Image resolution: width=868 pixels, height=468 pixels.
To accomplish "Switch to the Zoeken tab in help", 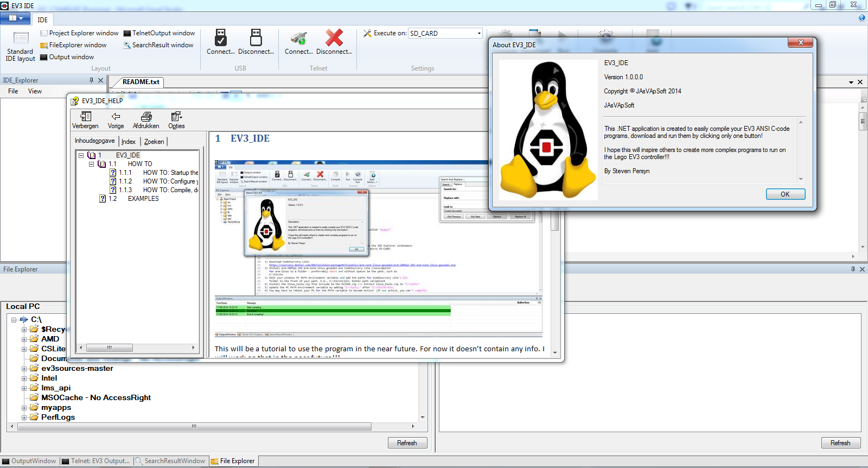I will (154, 142).
